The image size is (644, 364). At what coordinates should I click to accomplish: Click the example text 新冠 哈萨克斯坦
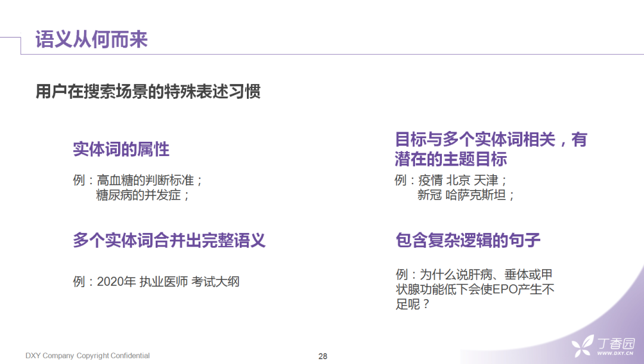point(462,195)
